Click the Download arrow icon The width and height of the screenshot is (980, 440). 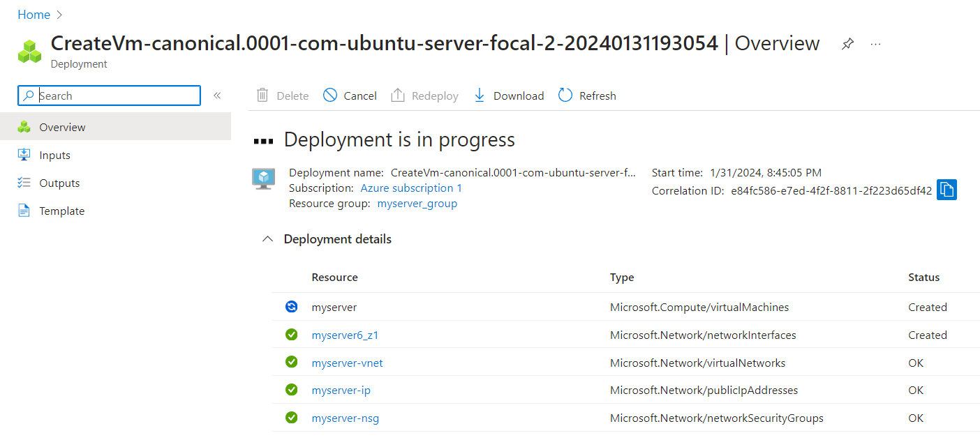480,96
